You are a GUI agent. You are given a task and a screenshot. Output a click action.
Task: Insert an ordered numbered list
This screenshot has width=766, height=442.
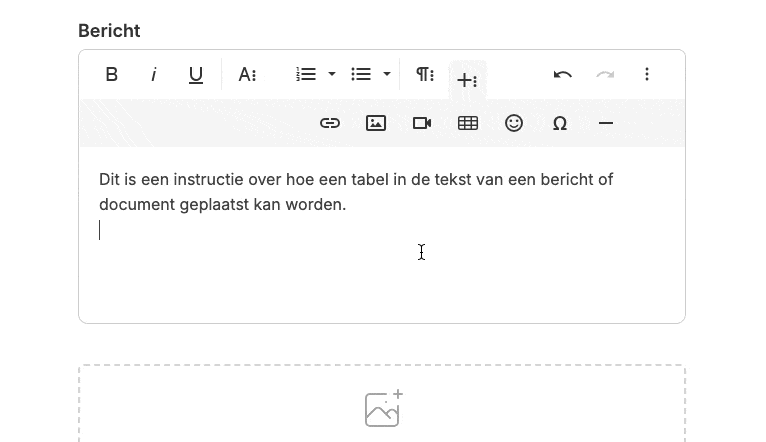[x=306, y=74]
